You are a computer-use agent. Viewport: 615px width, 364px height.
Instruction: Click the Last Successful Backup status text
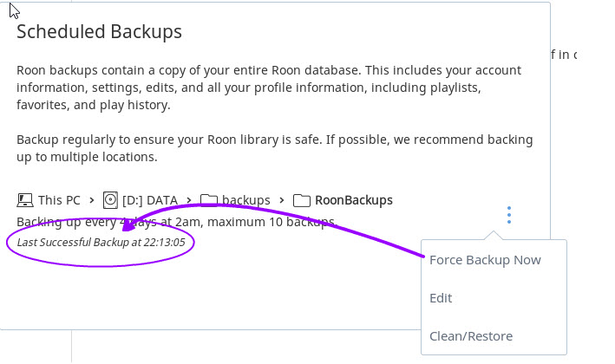point(101,242)
